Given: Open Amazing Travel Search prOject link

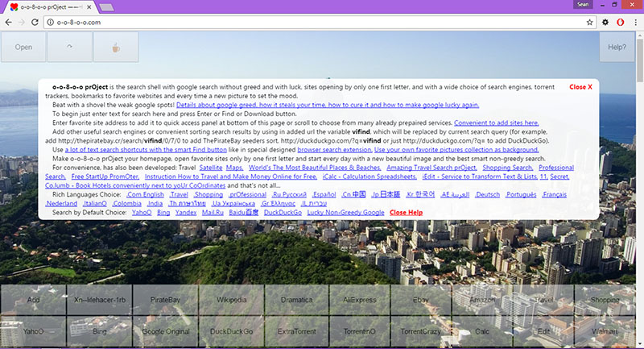Looking at the screenshot, I should (431, 168).
